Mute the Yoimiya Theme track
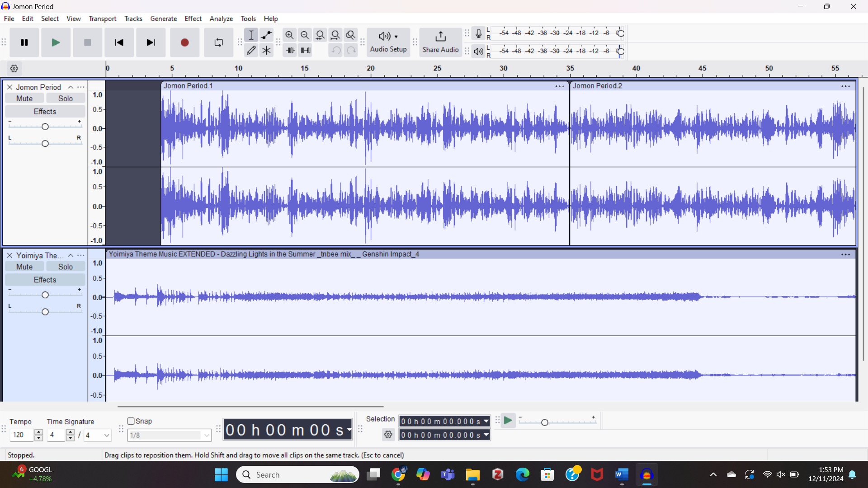The height and width of the screenshot is (488, 868). pos(24,267)
